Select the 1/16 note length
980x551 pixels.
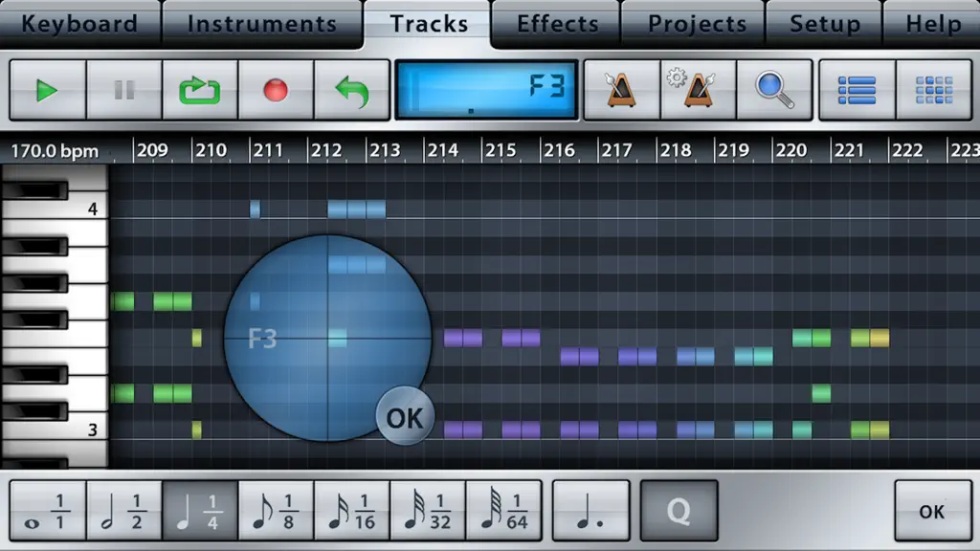coord(352,511)
